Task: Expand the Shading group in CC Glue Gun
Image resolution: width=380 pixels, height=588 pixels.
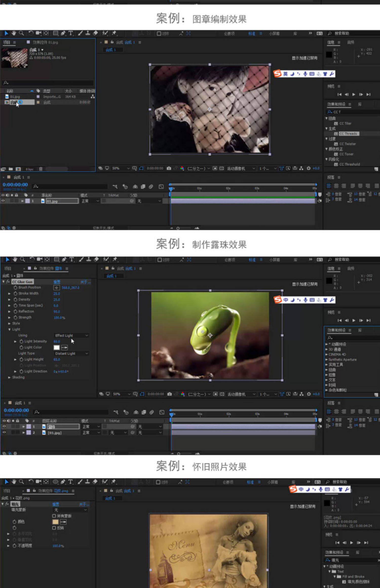Action: tap(9, 377)
